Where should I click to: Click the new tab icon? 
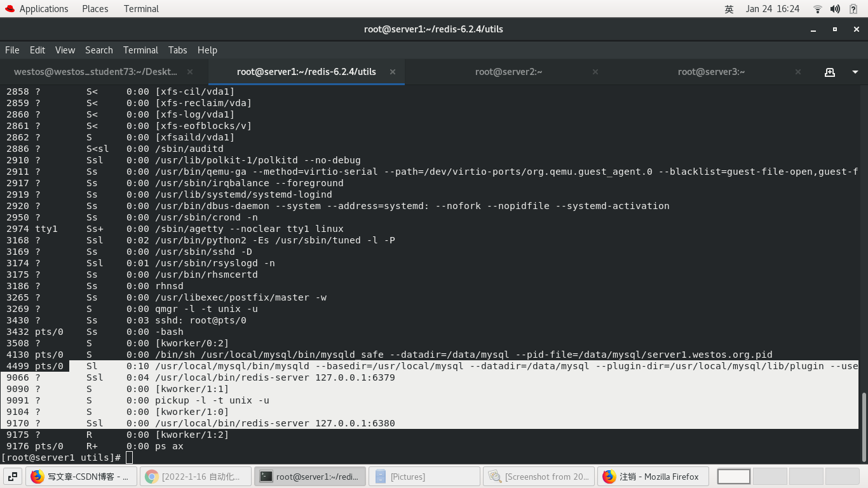click(x=829, y=72)
